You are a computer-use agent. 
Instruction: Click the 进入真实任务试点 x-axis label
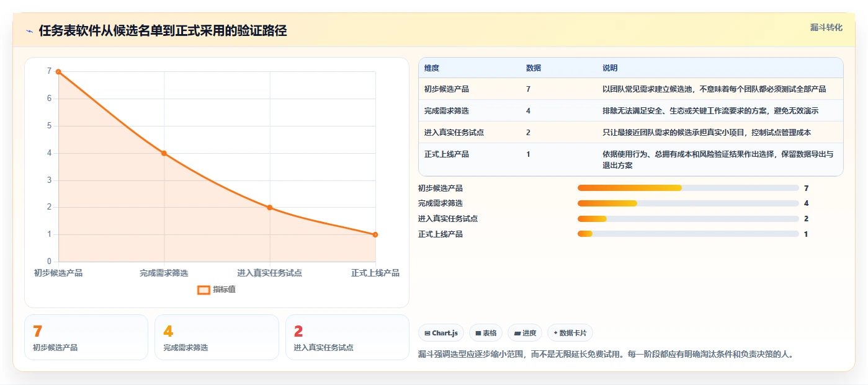[x=270, y=273]
